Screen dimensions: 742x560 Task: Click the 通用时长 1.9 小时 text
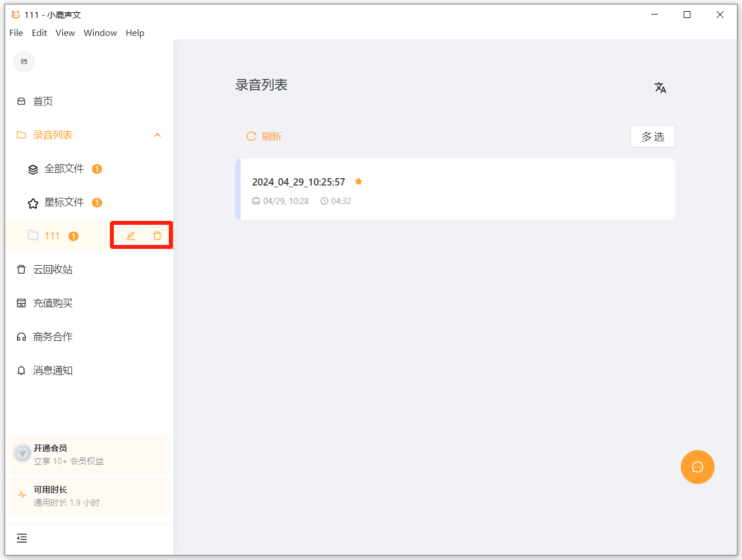(x=66, y=503)
